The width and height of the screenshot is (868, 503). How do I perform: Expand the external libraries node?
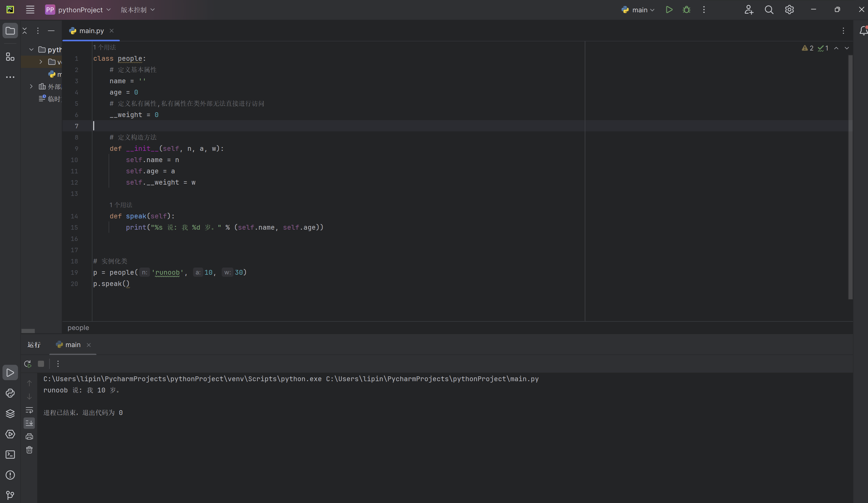tap(31, 86)
